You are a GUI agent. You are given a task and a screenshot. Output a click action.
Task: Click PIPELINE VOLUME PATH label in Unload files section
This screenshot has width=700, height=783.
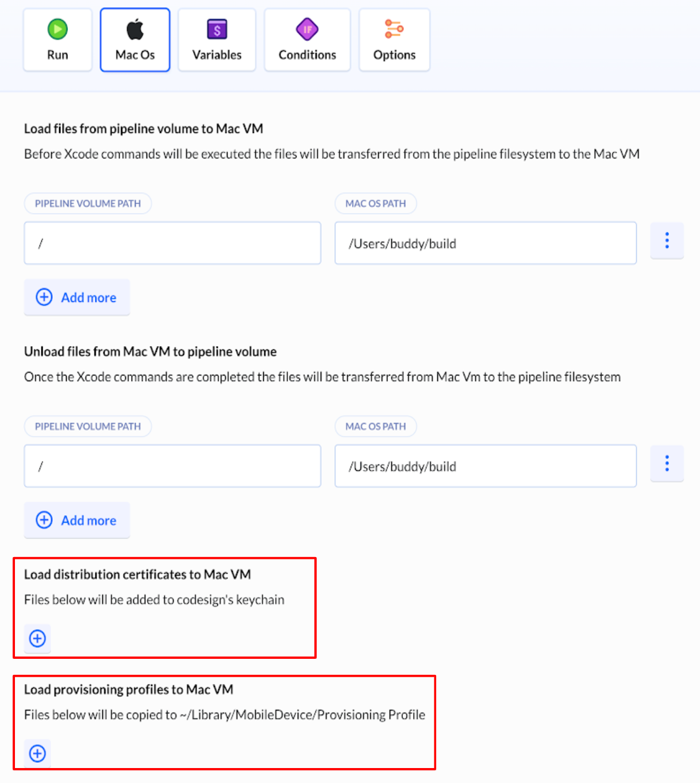click(87, 427)
